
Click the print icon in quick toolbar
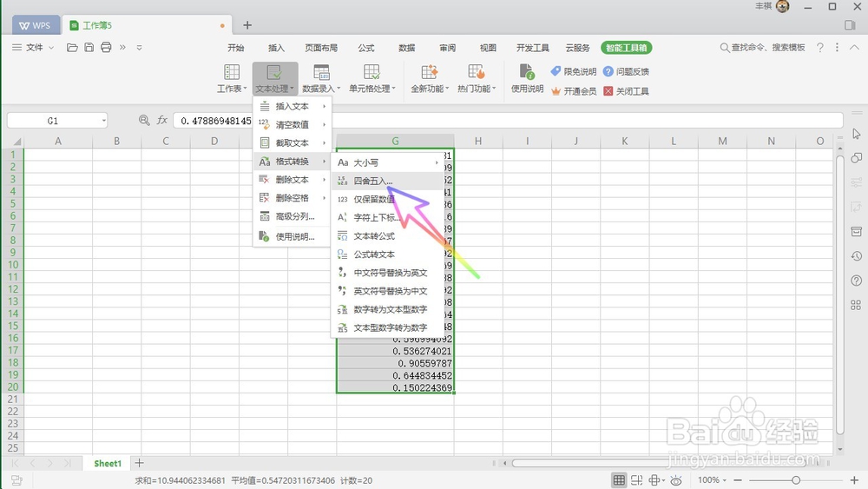106,48
